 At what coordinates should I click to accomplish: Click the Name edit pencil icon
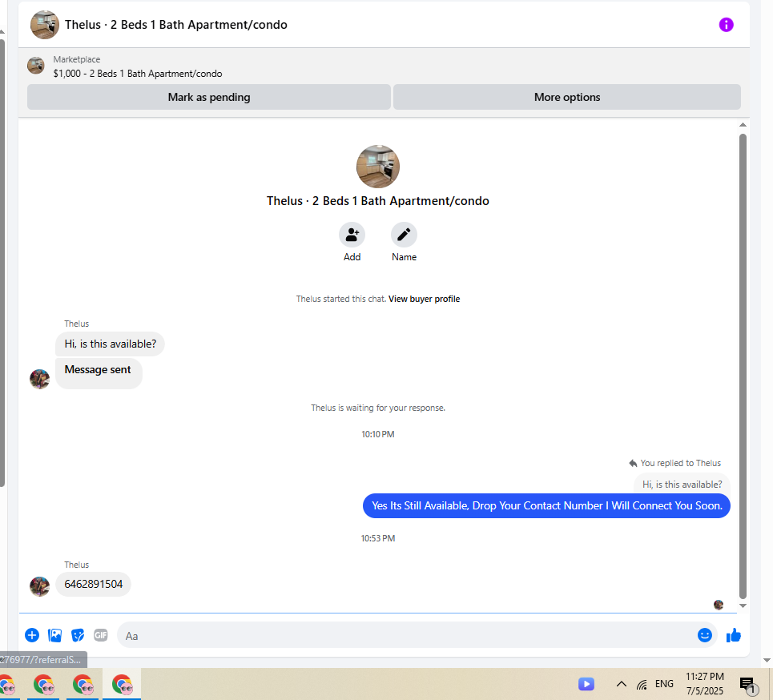click(x=404, y=235)
